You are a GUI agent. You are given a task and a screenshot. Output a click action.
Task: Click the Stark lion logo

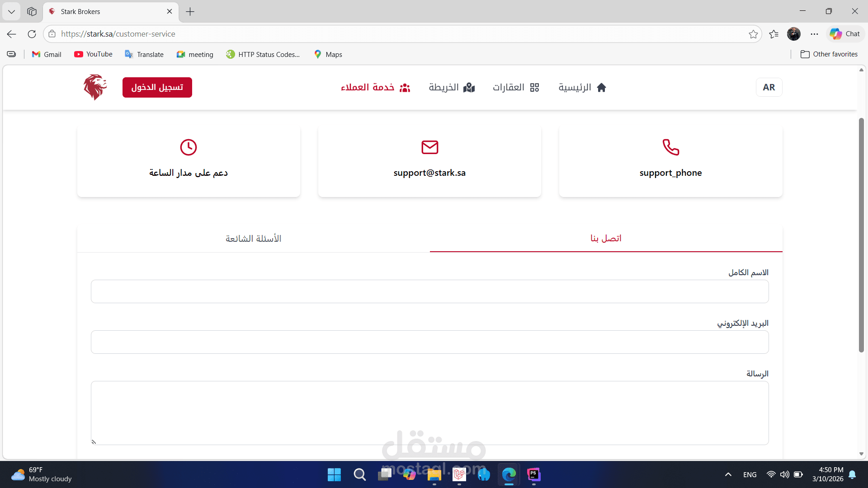click(x=95, y=87)
